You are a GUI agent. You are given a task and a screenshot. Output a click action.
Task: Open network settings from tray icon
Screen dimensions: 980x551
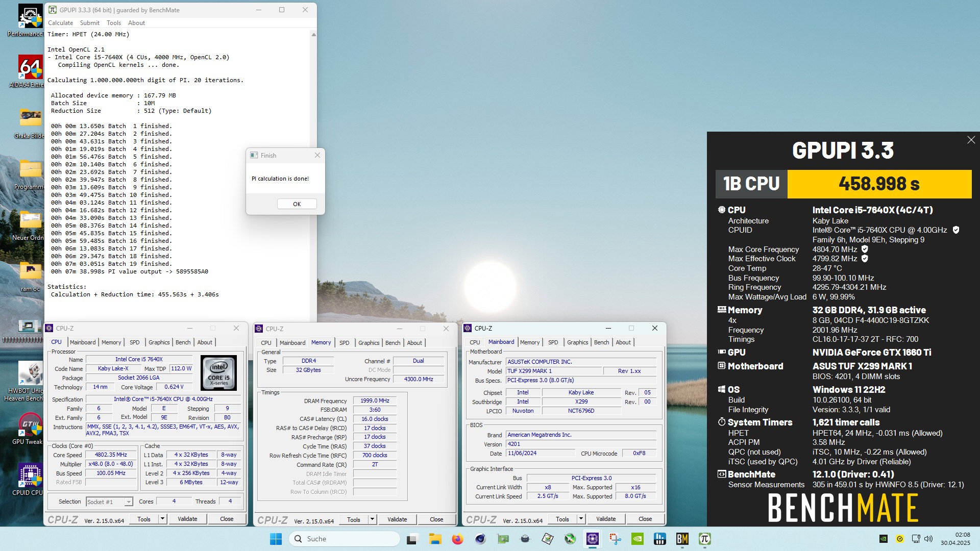916,539
